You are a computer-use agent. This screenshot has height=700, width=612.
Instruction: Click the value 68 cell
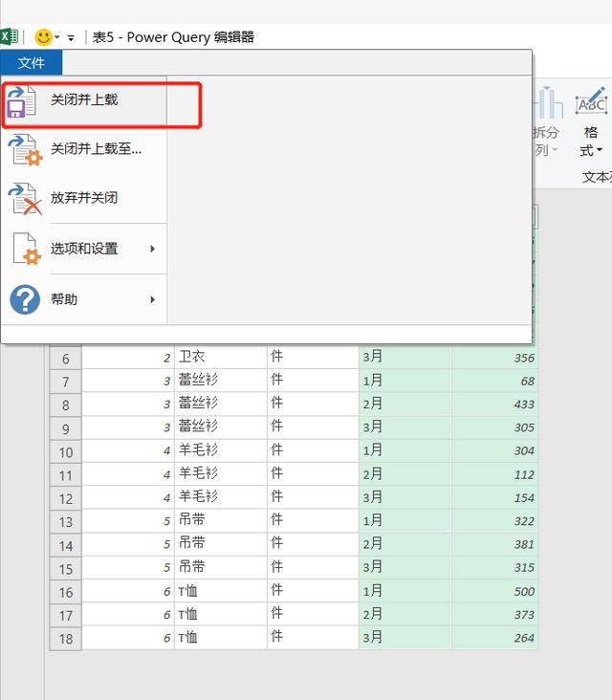click(494, 381)
